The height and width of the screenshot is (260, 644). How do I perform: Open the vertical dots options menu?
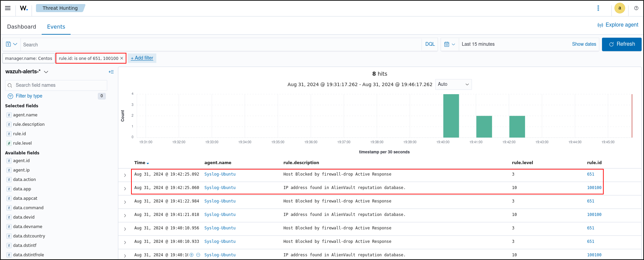point(598,8)
